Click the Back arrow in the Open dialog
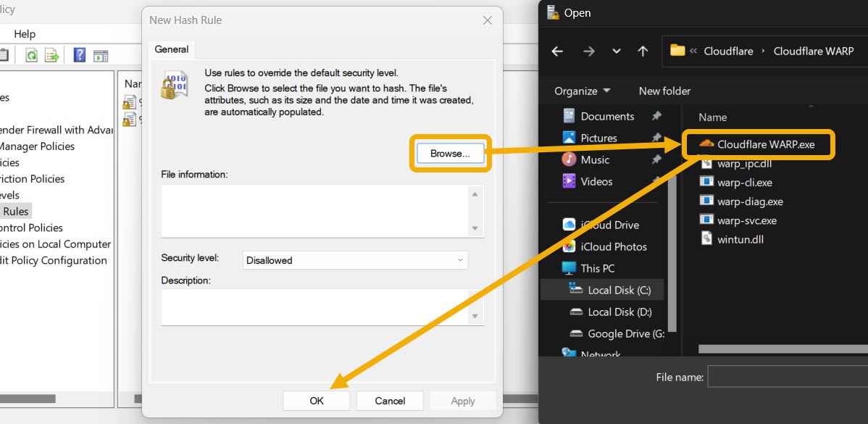The height and width of the screenshot is (424, 868). pyautogui.click(x=556, y=51)
